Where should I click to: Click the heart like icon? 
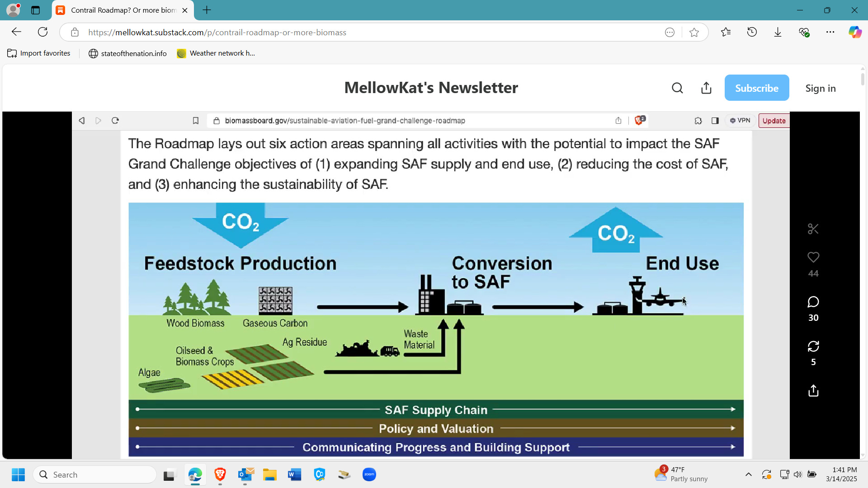tap(813, 258)
